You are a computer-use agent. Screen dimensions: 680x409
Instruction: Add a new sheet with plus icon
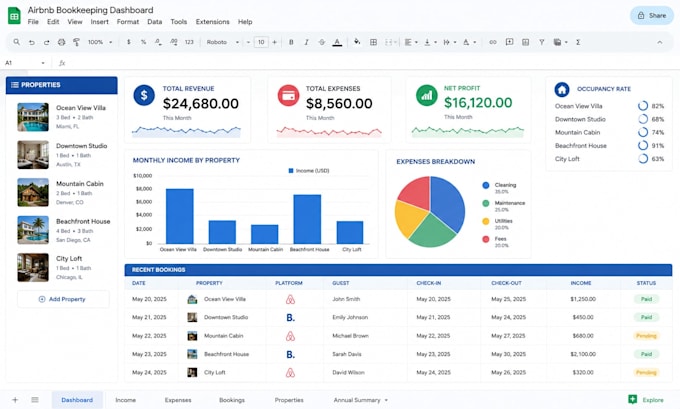(x=15, y=400)
